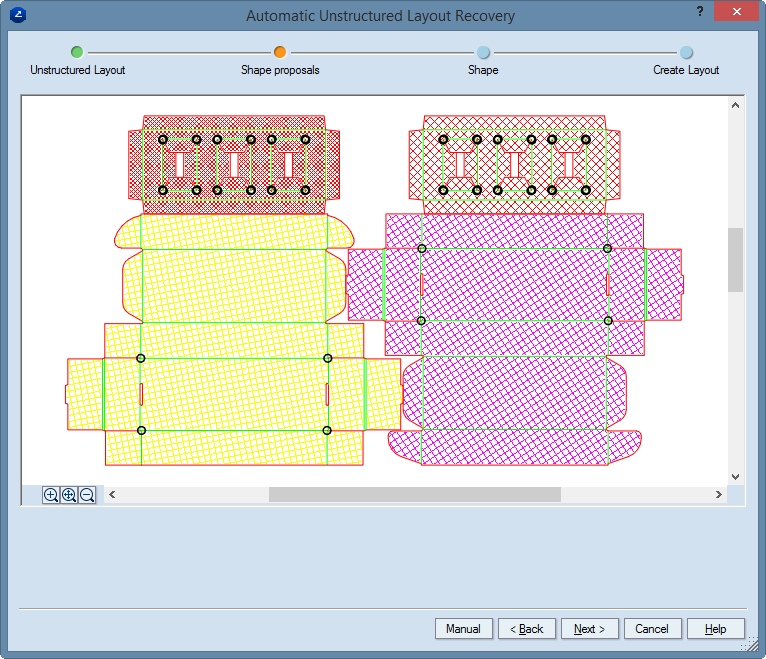
Task: Click the zoom out magnifier icon
Action: click(87, 495)
